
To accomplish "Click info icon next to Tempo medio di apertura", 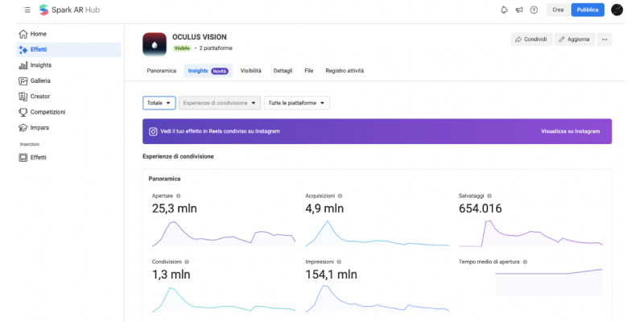I will (525, 262).
